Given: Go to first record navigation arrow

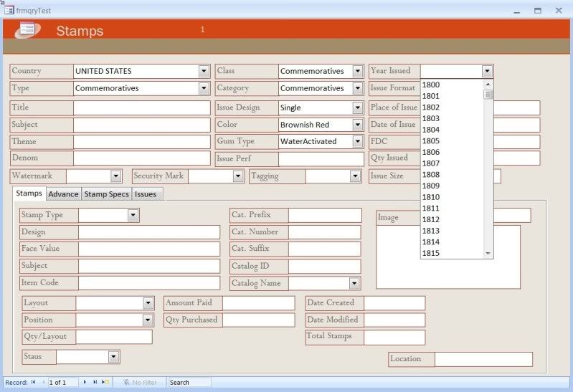Looking at the screenshot, I should tap(33, 382).
